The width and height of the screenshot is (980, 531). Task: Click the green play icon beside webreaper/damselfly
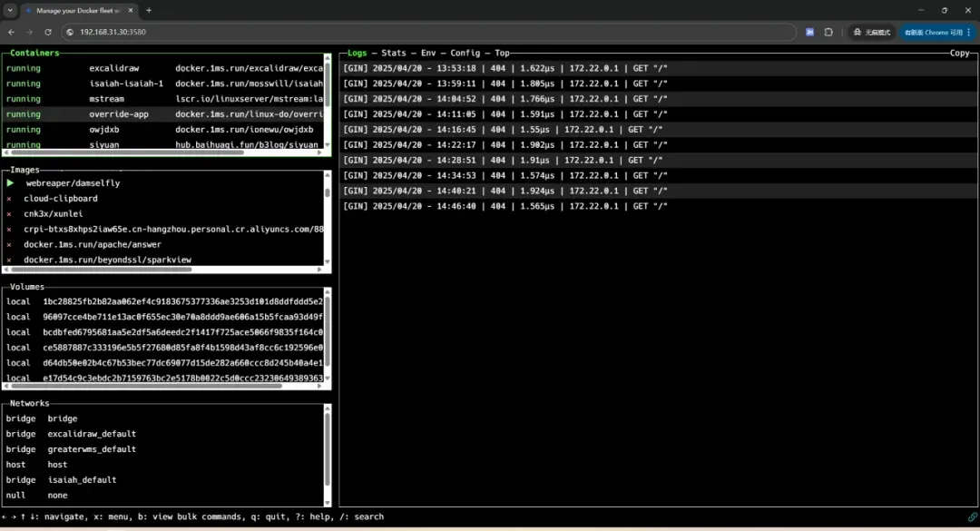[x=11, y=183]
